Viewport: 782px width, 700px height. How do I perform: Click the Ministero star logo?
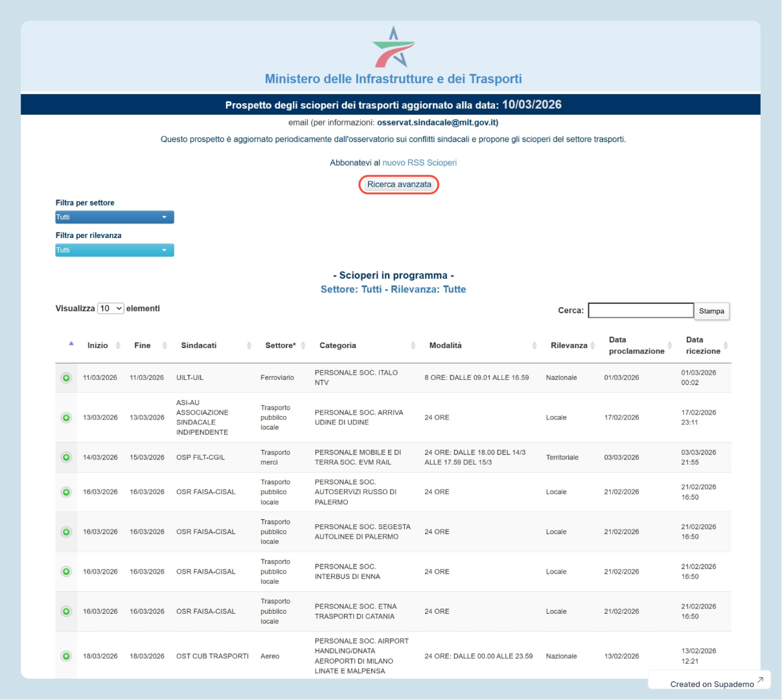coord(393,47)
